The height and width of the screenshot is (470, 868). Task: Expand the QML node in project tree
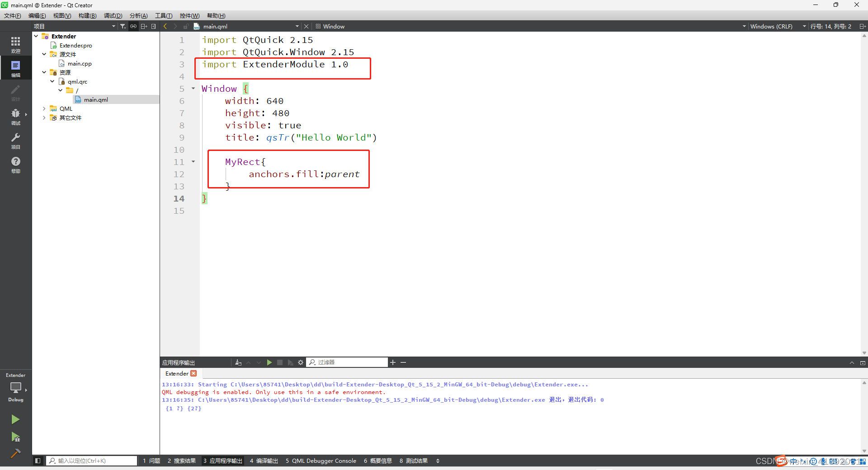pos(44,108)
